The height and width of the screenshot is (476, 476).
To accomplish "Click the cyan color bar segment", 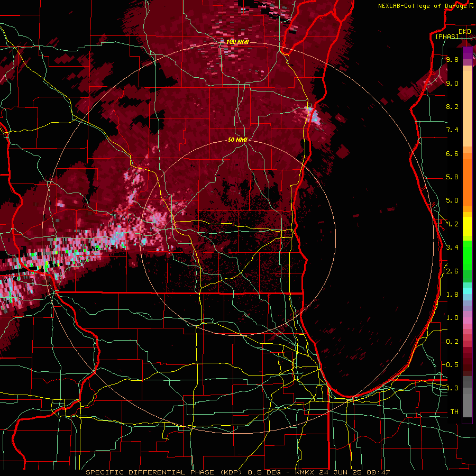I will (467, 290).
